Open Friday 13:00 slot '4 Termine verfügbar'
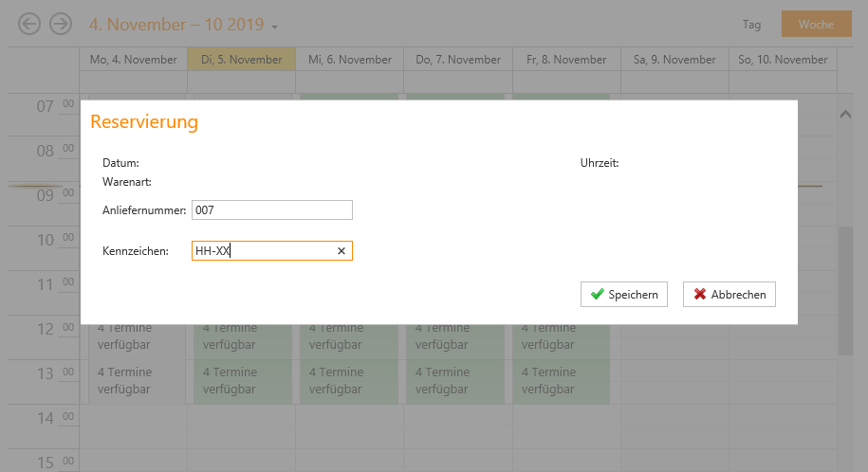868x472 pixels. [562, 381]
